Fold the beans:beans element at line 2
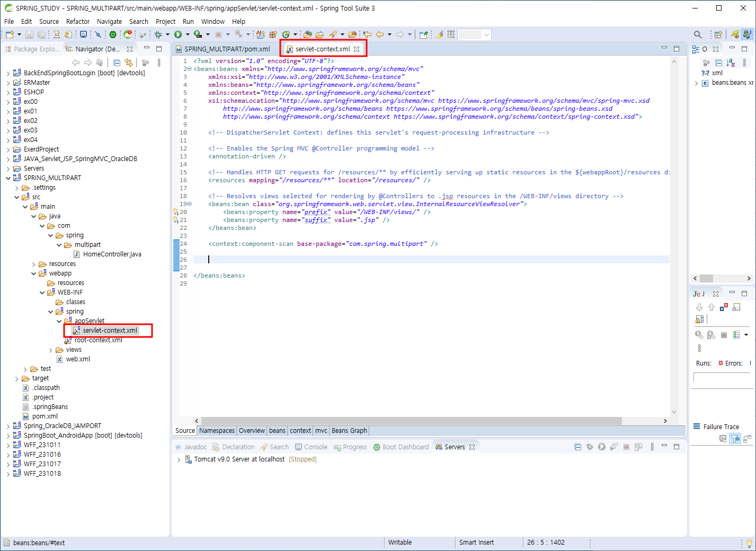 pyautogui.click(x=190, y=69)
